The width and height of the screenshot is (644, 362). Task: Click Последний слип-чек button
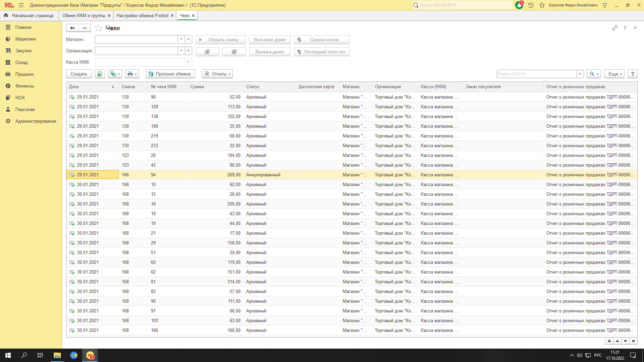coord(322,52)
